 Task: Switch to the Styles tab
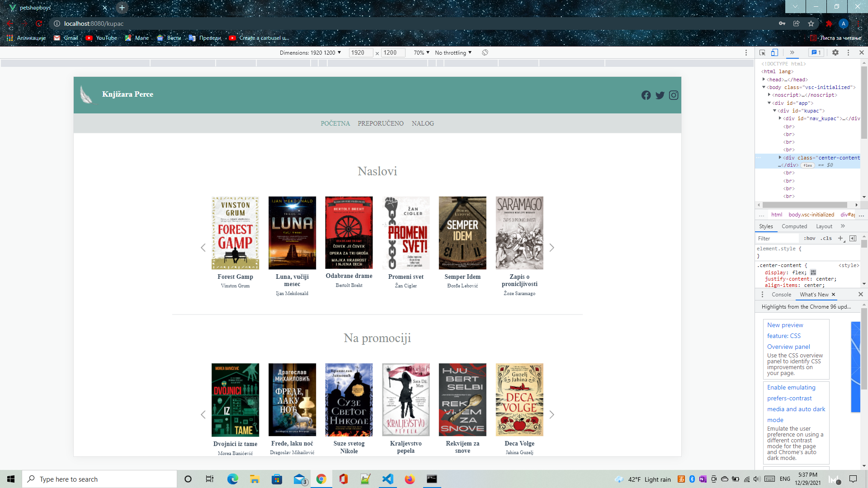[x=766, y=226]
